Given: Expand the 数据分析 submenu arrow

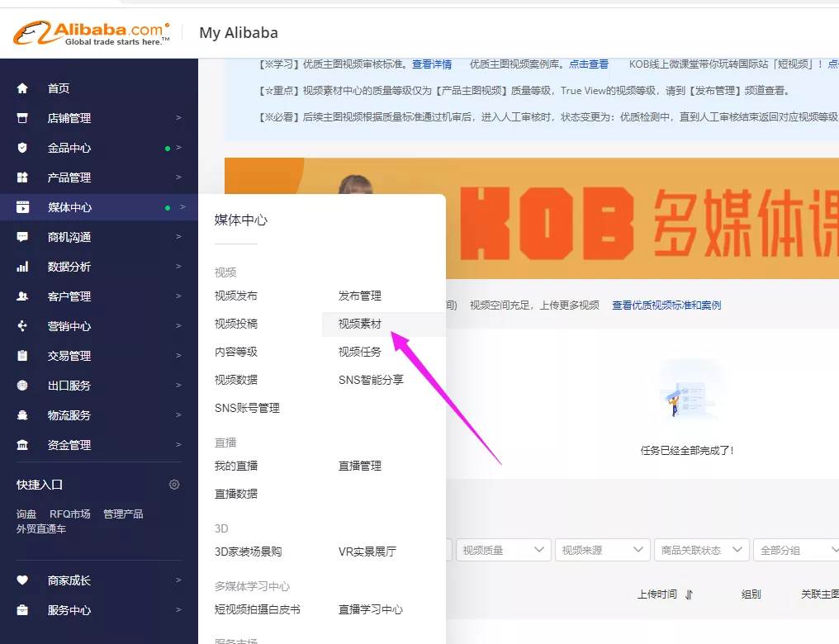Looking at the screenshot, I should 178,266.
